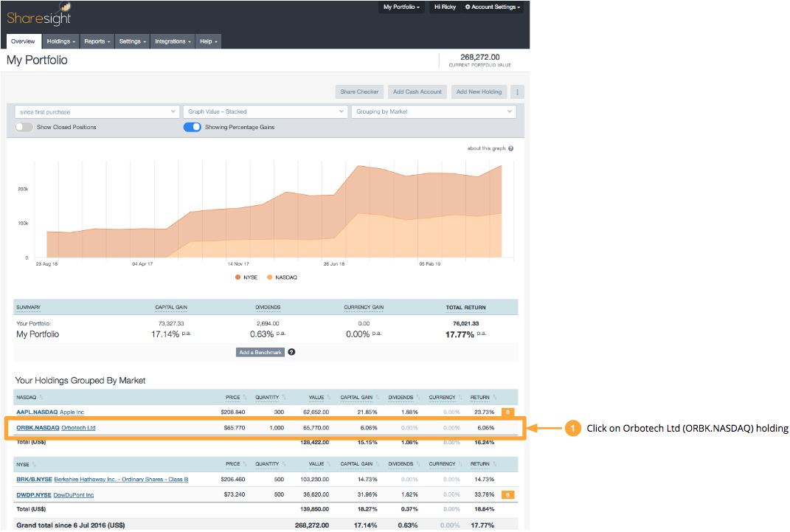
Task: Click the Add a Benchmark button
Action: [x=260, y=352]
